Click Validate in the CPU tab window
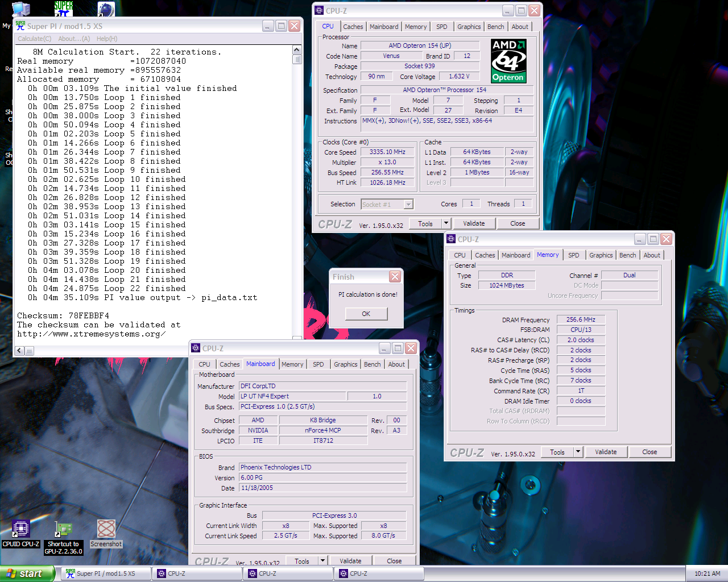The height and width of the screenshot is (582, 728). (x=474, y=224)
